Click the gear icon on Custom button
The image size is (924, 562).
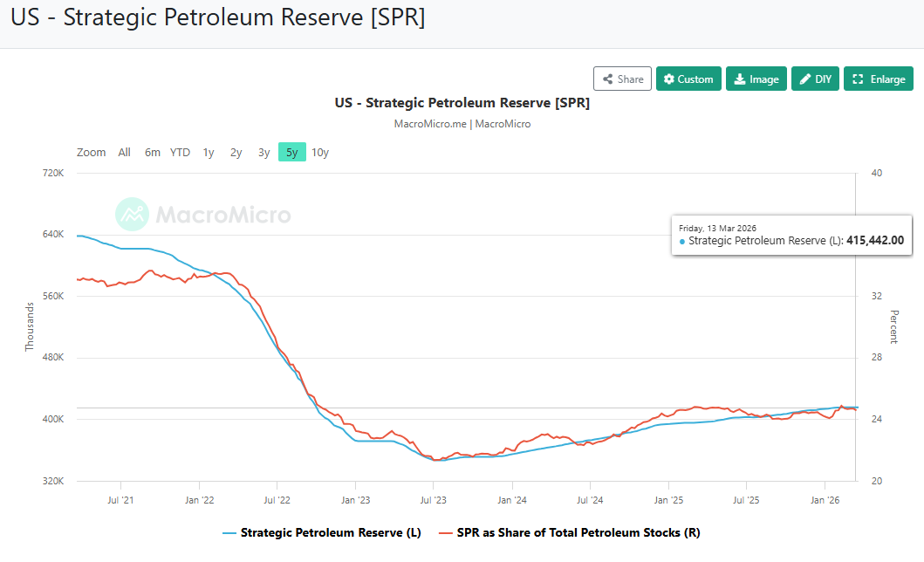pos(669,79)
